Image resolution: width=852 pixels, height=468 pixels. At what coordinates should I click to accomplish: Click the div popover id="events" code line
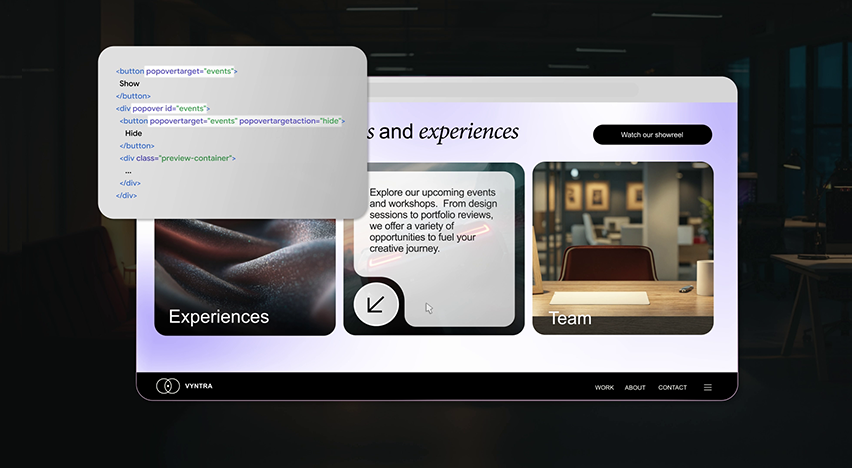click(162, 108)
